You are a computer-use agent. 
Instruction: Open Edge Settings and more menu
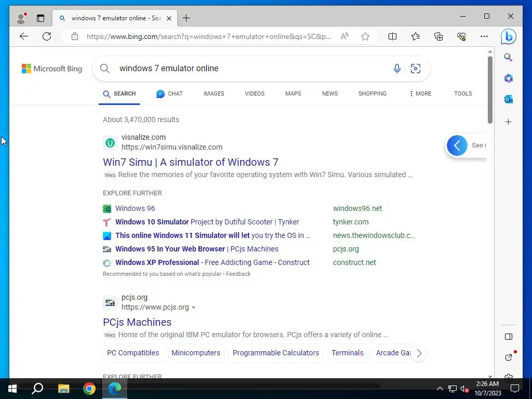484,36
